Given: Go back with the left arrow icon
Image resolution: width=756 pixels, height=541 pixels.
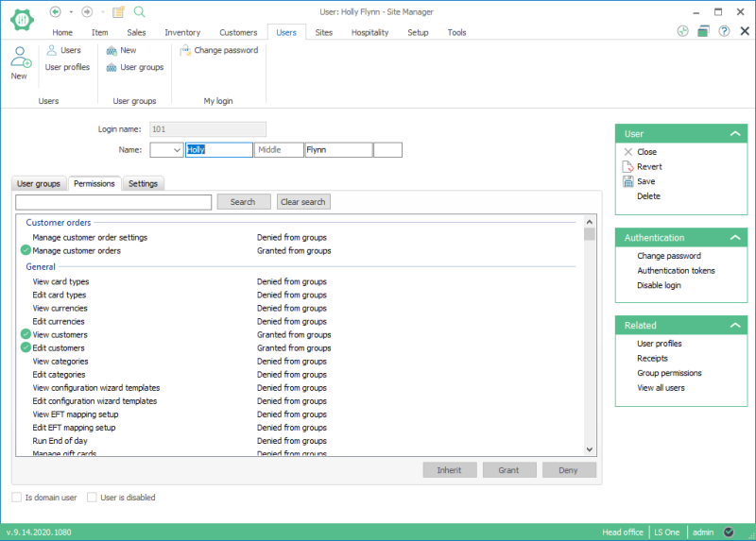Looking at the screenshot, I should click(x=56, y=11).
